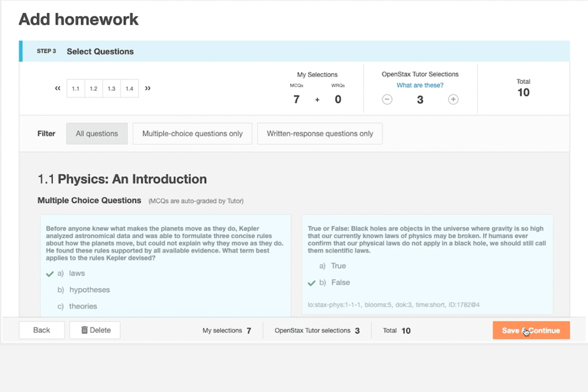Filter by Written-response questions only
This screenshot has height=392, width=588.
[x=319, y=134]
